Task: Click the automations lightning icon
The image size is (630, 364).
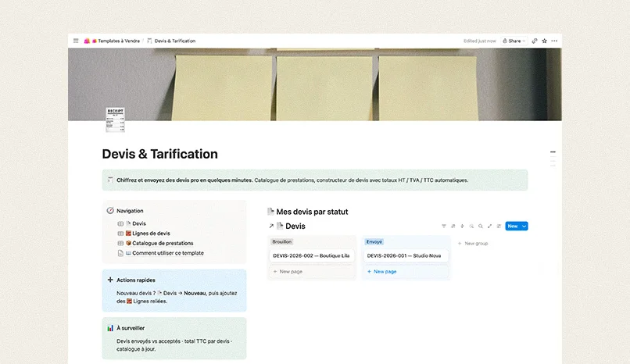Action: tap(462, 227)
